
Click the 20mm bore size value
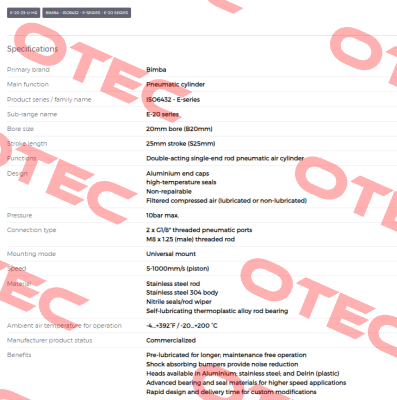tap(179, 129)
